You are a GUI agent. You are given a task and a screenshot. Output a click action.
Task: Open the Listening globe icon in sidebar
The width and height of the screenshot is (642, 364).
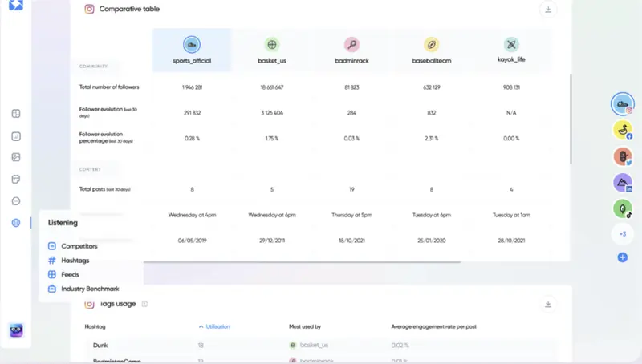16,223
